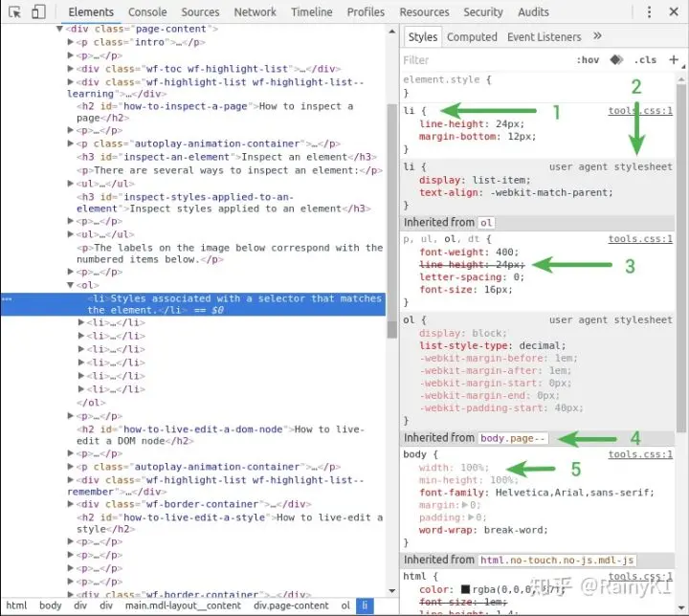Image resolution: width=689 pixels, height=616 pixels.
Task: Select ol in the breadcrumb bar
Action: pos(345,605)
